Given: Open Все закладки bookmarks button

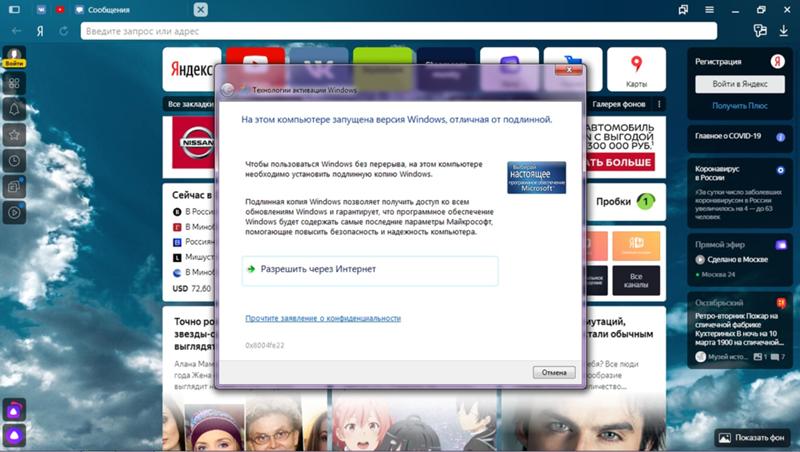Looking at the screenshot, I should point(190,104).
